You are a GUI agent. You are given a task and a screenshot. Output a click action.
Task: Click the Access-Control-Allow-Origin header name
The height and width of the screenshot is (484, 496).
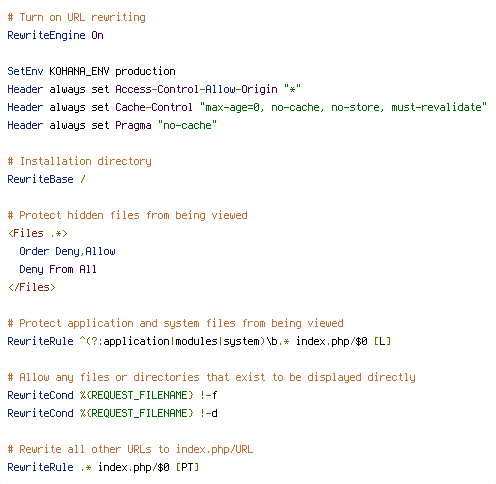(x=196, y=89)
